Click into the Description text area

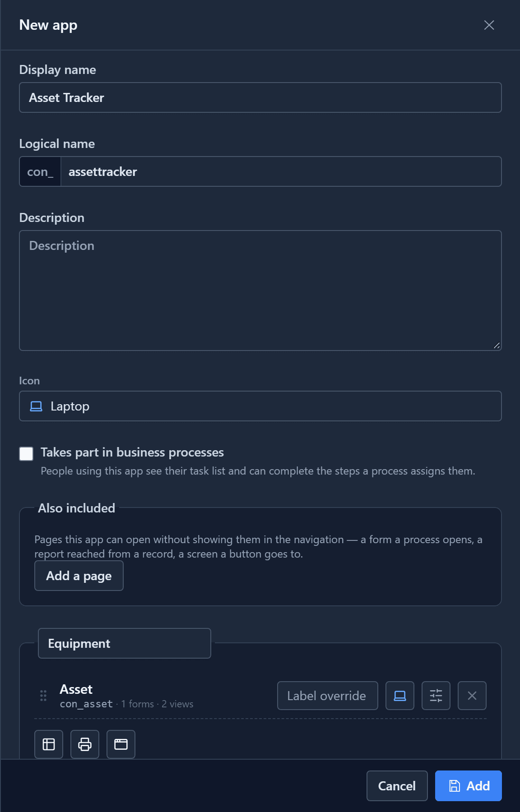click(x=260, y=291)
